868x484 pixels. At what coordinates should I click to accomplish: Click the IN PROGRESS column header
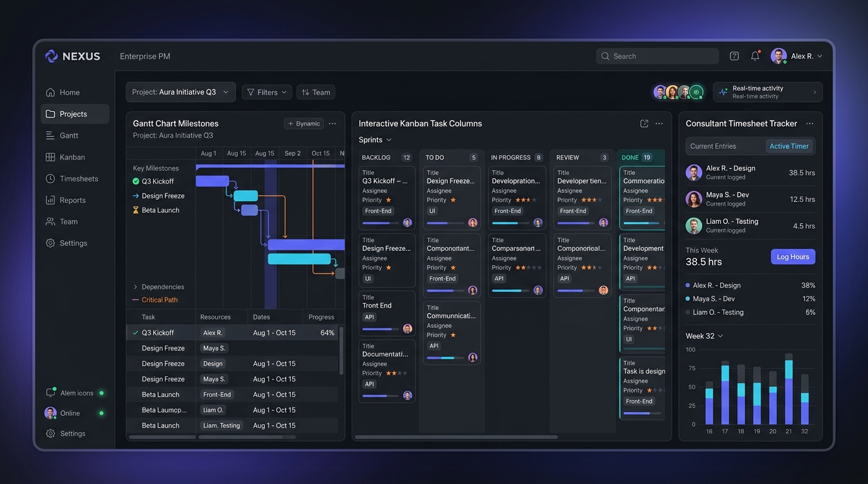point(517,158)
